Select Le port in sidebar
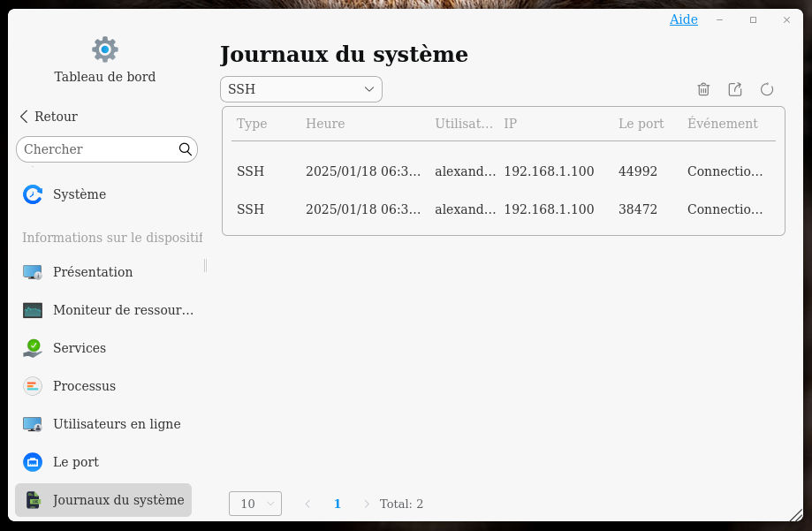This screenshot has height=531, width=812. pyautogui.click(x=76, y=462)
